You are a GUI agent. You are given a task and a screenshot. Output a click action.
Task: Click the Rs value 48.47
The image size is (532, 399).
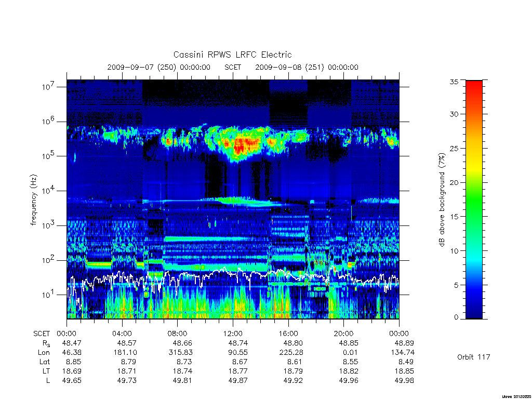(72, 343)
